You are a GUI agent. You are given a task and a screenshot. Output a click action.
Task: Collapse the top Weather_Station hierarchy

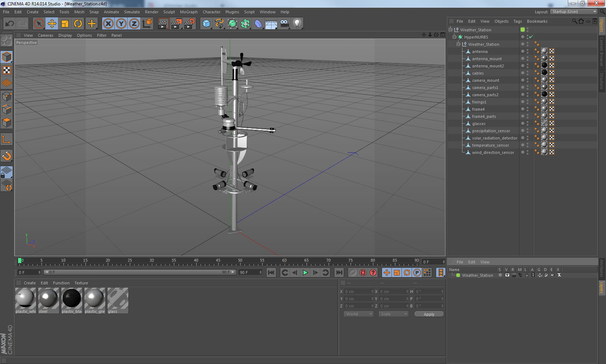click(x=451, y=30)
